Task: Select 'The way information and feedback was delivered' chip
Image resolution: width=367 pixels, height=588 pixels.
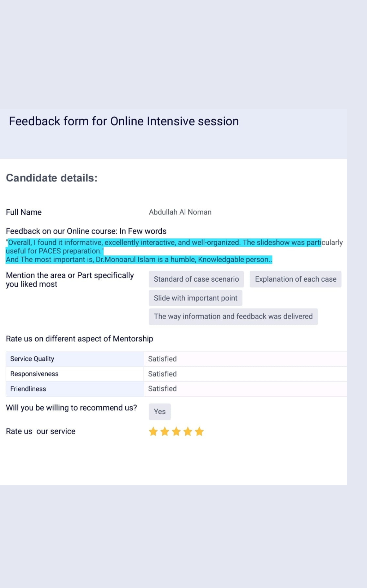Action: pyautogui.click(x=233, y=316)
